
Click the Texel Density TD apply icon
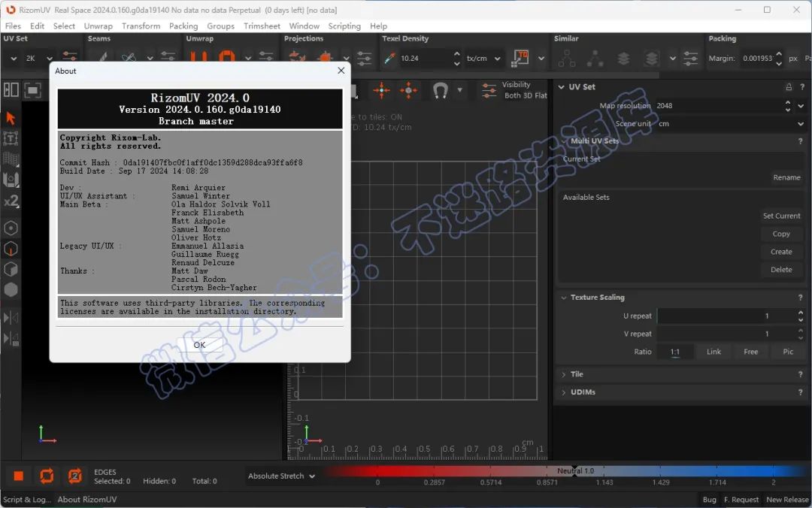click(520, 58)
